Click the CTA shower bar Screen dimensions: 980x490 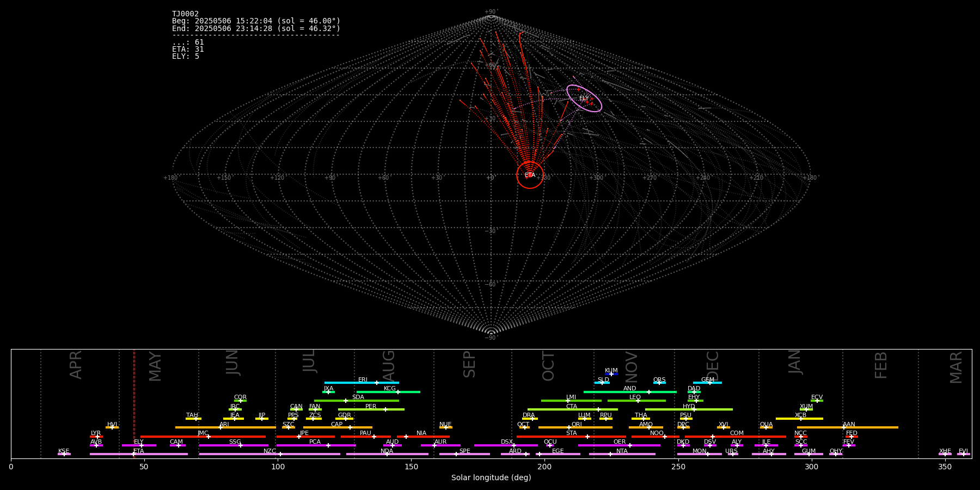tap(573, 409)
